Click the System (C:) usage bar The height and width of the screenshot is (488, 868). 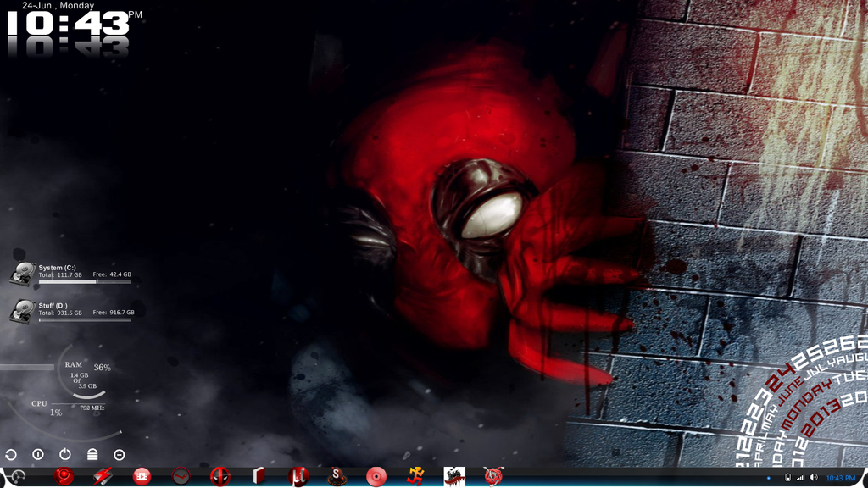coord(85,281)
